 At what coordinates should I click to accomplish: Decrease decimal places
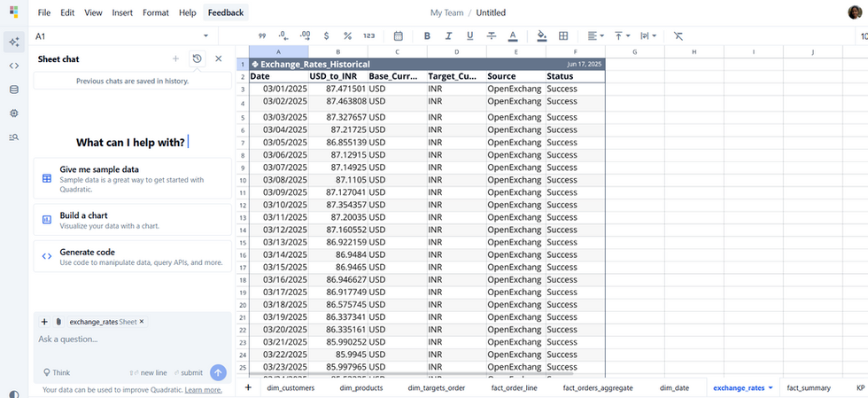point(283,36)
